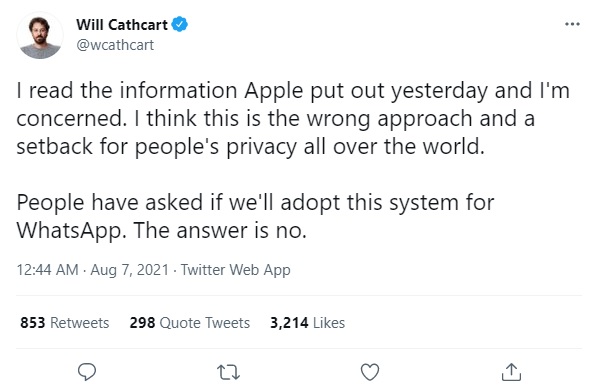590x390 pixels.
Task: Click the likes count number 3,214
Action: pyautogui.click(x=289, y=323)
